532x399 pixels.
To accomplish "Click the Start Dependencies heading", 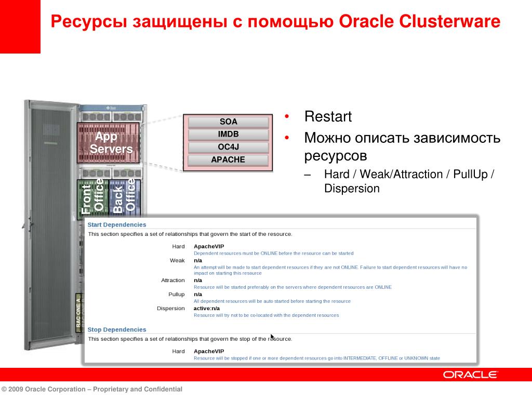I will 117,224.
